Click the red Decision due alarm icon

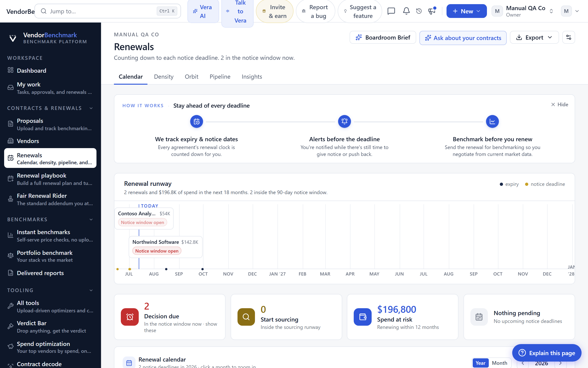tap(130, 317)
